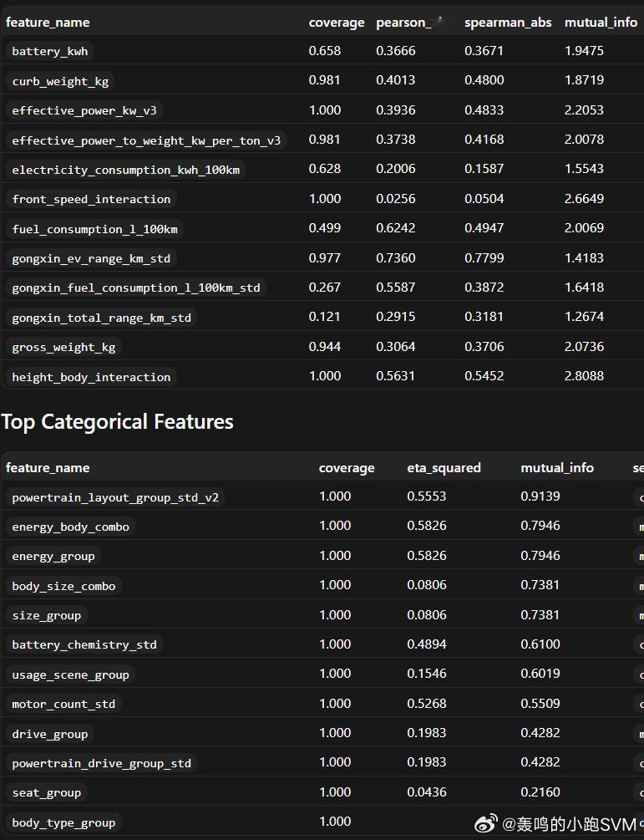Click the coverage value 0.121
This screenshot has width=644, height=840.
pyautogui.click(x=325, y=317)
